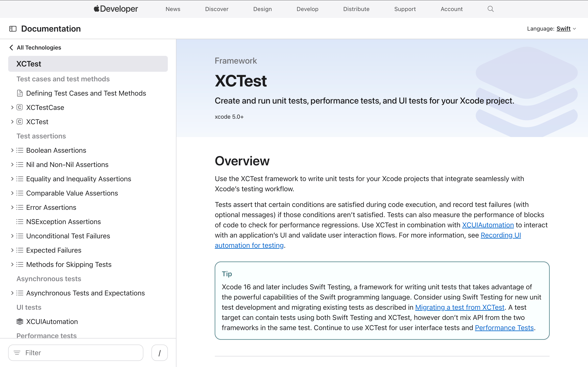This screenshot has height=367, width=588.
Task: Click the filter lines icon
Action: click(x=17, y=353)
